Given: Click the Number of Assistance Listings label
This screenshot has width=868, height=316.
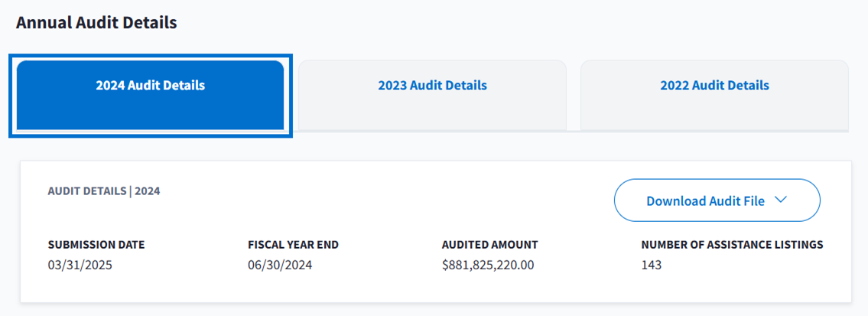Looking at the screenshot, I should pyautogui.click(x=732, y=245).
